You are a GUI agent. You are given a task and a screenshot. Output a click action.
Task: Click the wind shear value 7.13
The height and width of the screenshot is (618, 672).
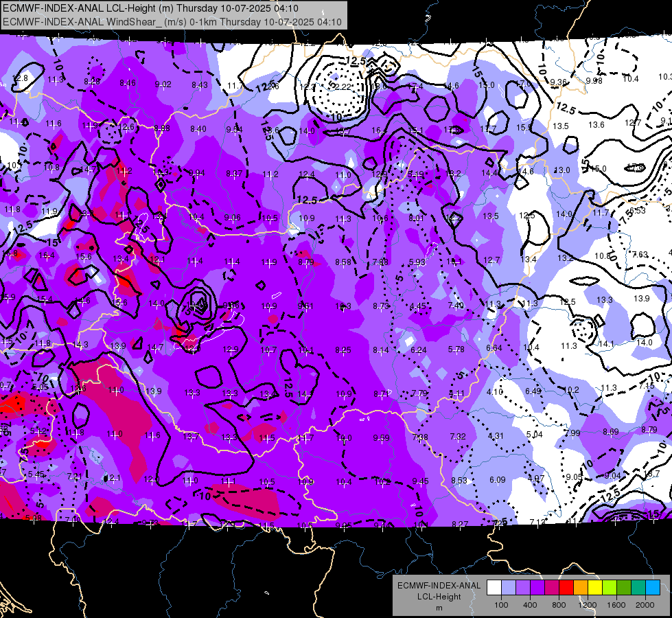[x=537, y=522]
